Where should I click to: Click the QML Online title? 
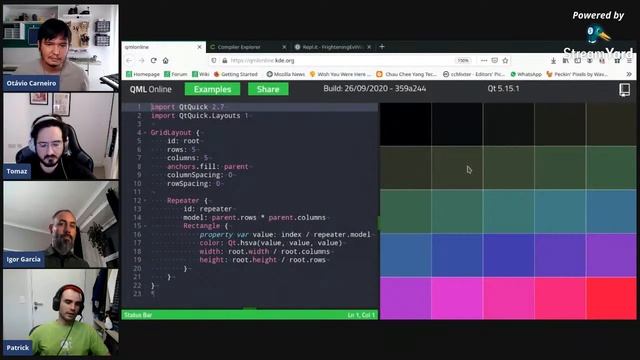pyautogui.click(x=151, y=89)
